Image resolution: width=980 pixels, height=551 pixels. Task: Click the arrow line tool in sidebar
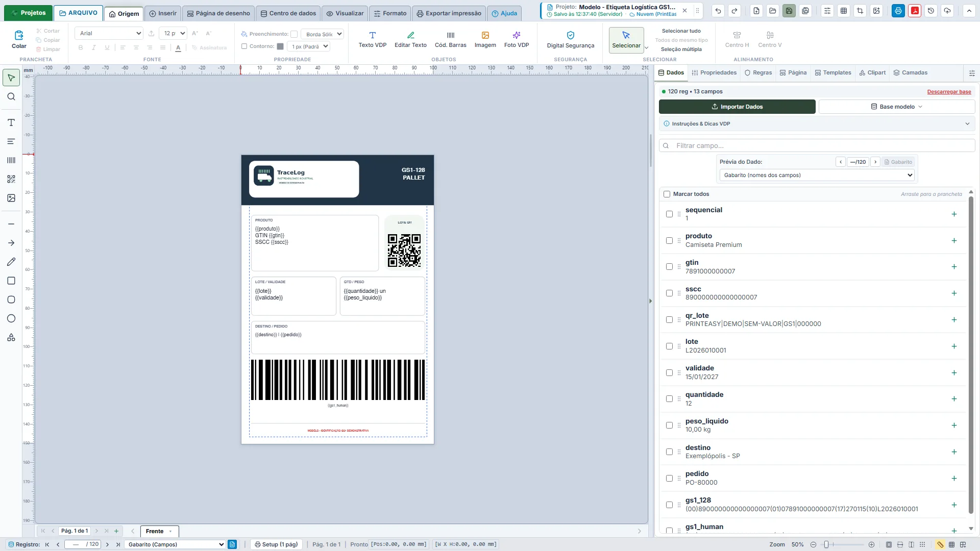click(11, 243)
